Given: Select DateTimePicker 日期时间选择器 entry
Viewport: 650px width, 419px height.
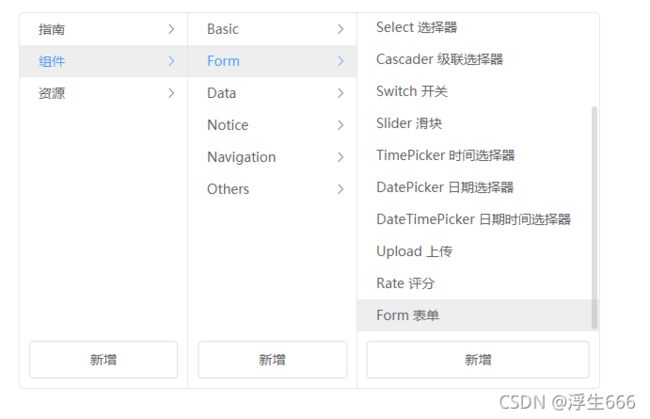Looking at the screenshot, I should click(475, 219).
